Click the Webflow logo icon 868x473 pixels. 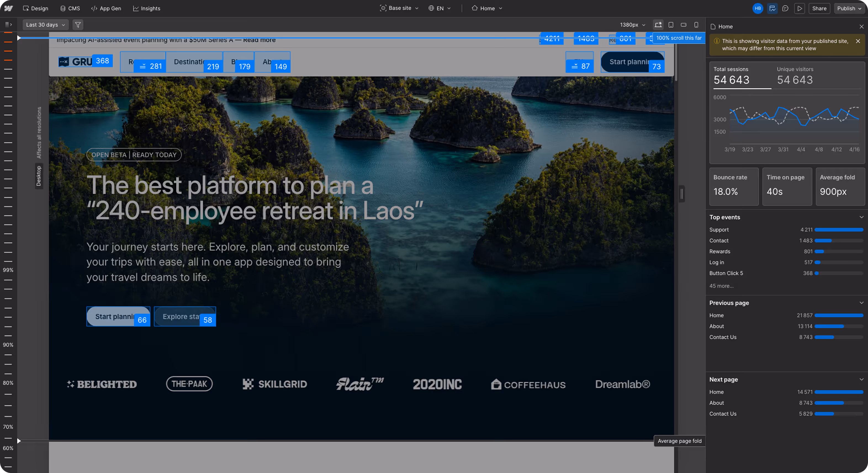tap(9, 9)
